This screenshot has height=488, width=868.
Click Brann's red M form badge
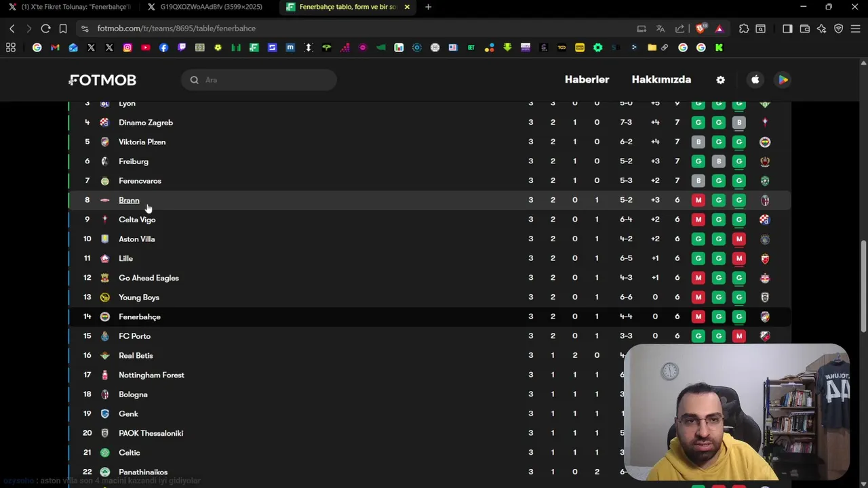(698, 200)
